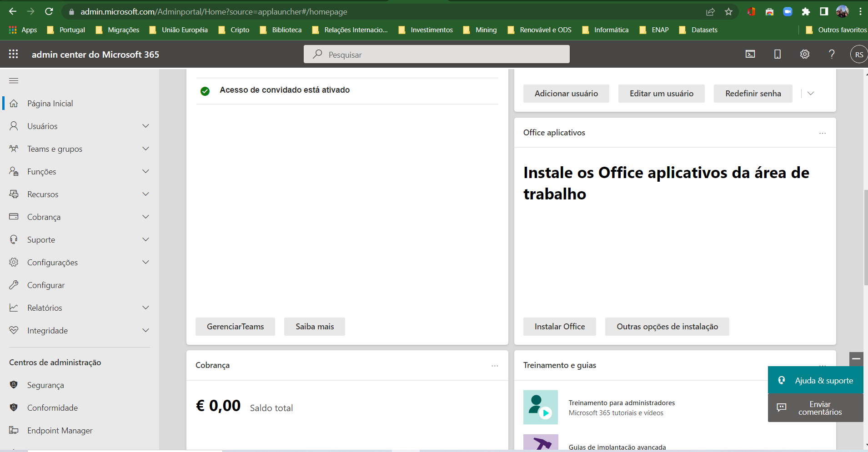
Task: Click Redefinir senha button
Action: point(753,94)
